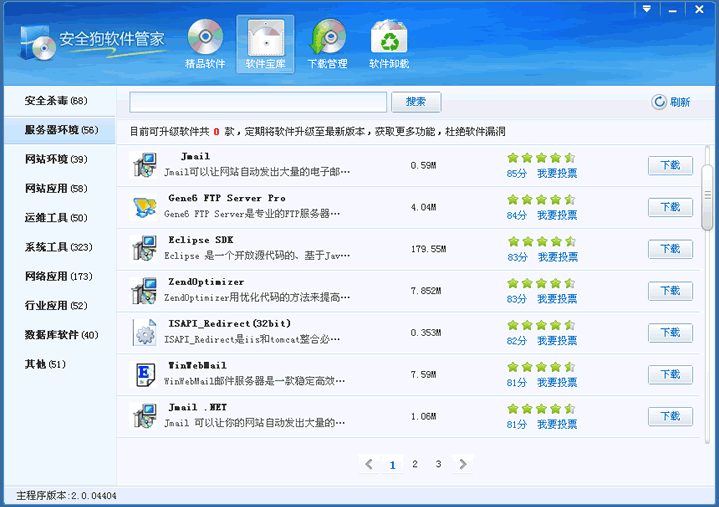Viewport: 719px width, 507px height.
Task: Click the WinWebMail title text
Action: coord(197,365)
